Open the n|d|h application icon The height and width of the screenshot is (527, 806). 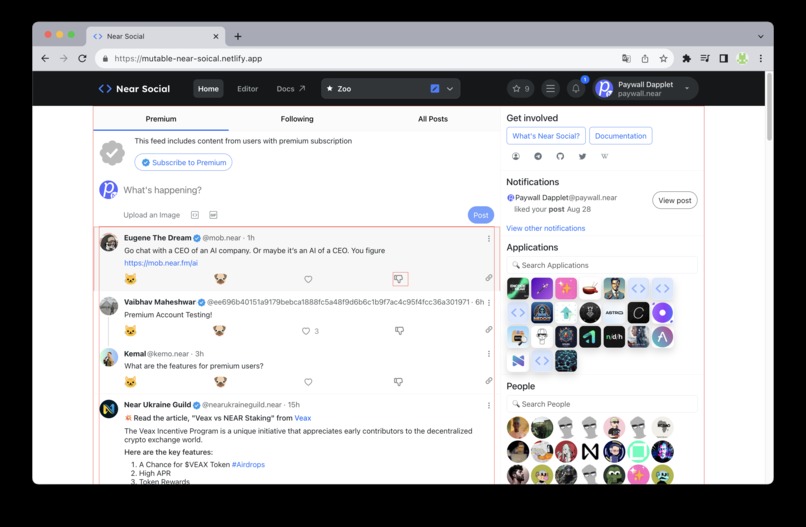(x=614, y=337)
